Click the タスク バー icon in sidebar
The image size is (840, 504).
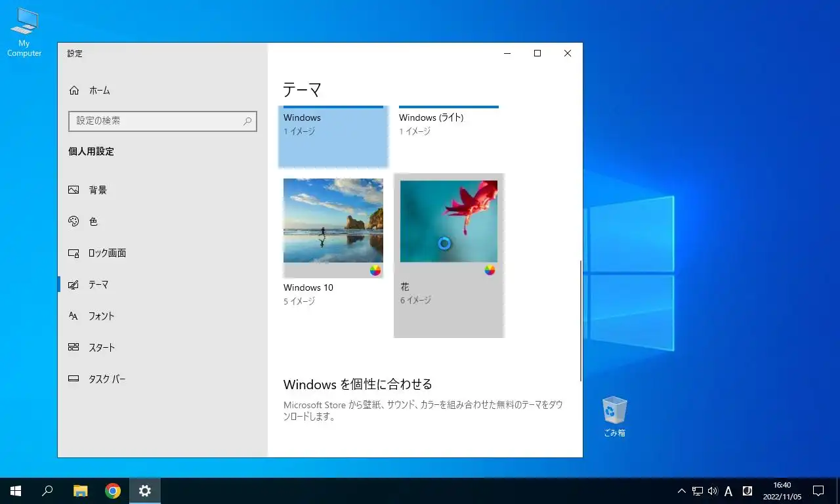click(x=73, y=379)
